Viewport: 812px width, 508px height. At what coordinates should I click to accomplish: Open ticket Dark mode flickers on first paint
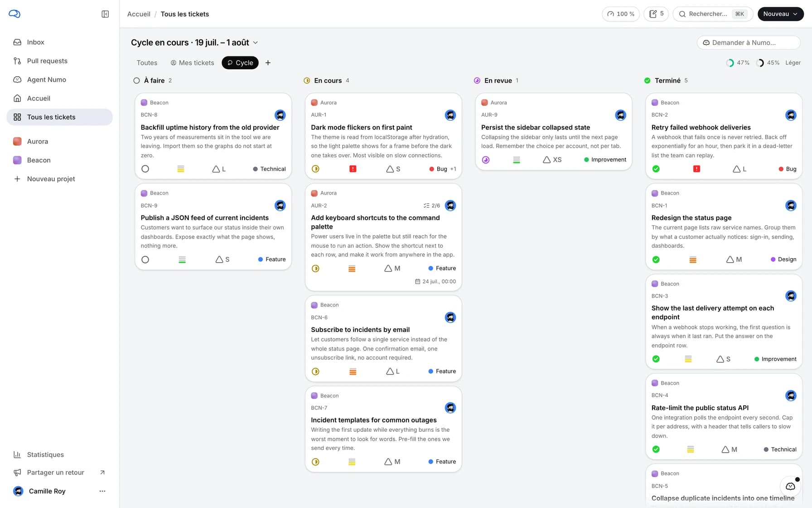pos(361,127)
